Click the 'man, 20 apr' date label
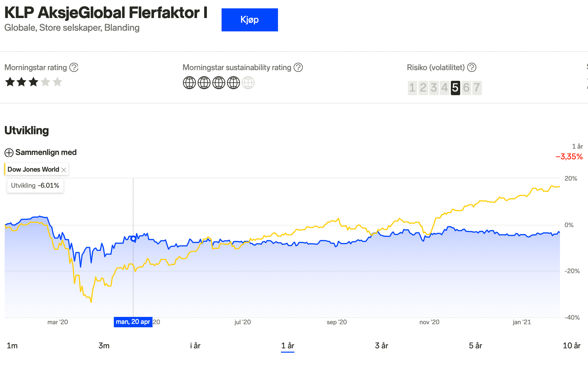Viewport: 588px width, 366px height. pyautogui.click(x=133, y=322)
